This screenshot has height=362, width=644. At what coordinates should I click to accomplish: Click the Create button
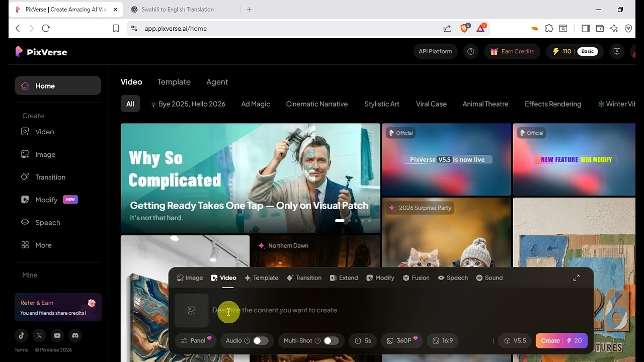click(x=561, y=341)
